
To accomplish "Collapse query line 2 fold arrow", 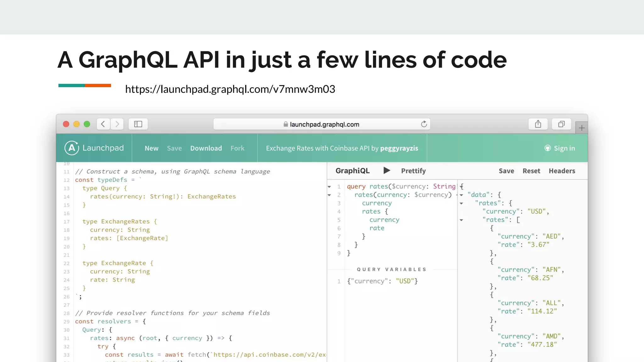I will [x=329, y=195].
